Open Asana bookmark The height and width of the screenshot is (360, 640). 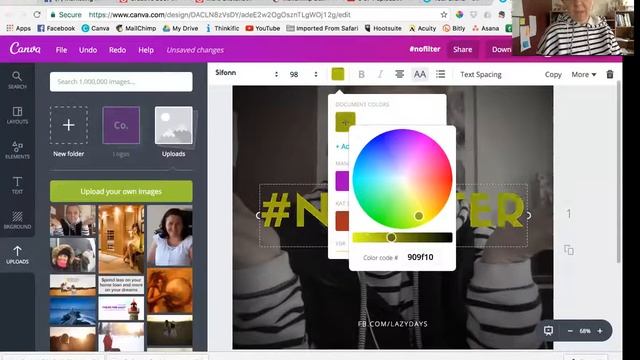pos(486,28)
